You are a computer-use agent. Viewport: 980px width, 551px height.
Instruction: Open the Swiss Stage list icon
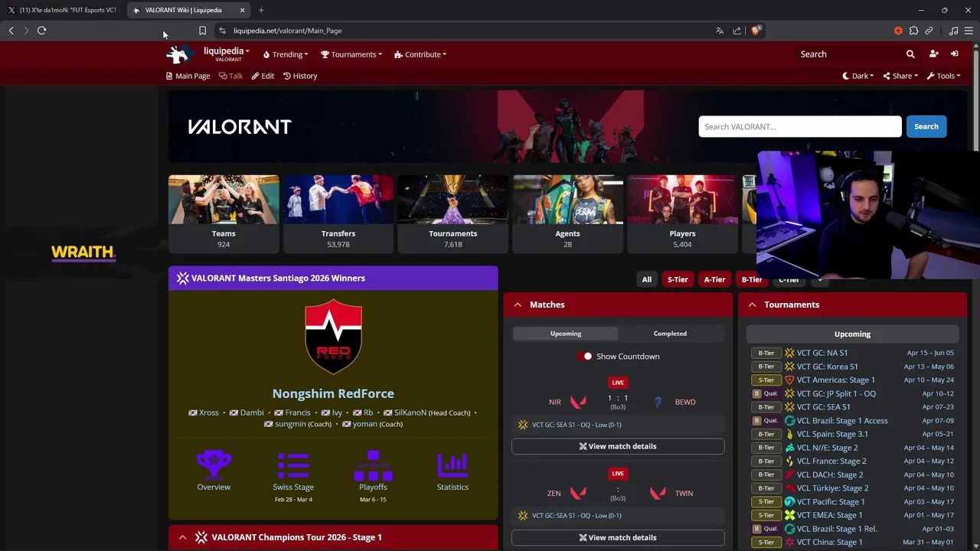click(293, 464)
